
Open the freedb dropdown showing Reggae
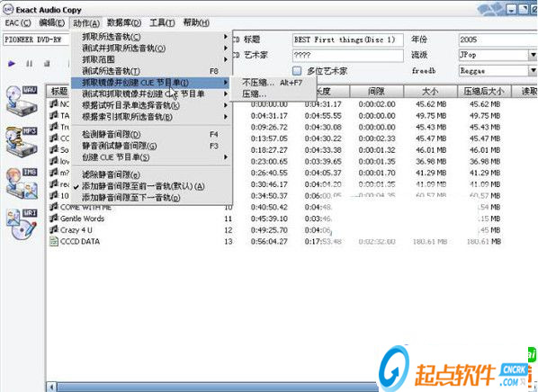point(533,71)
